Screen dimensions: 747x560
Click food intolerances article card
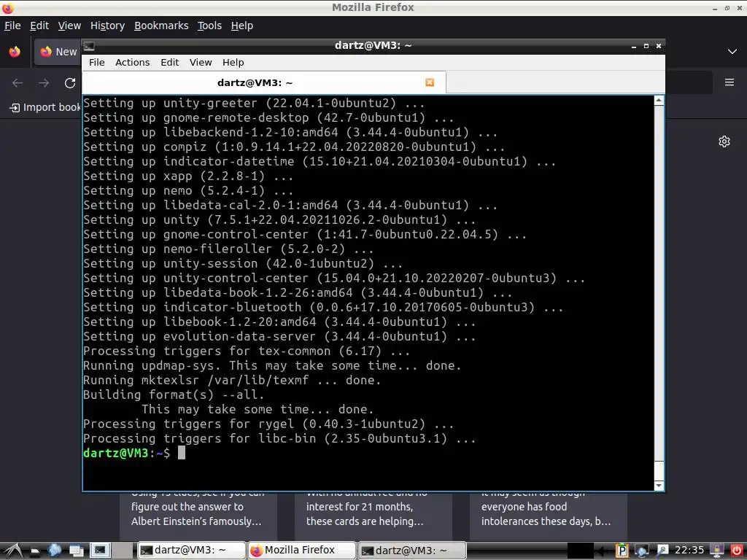(549, 516)
